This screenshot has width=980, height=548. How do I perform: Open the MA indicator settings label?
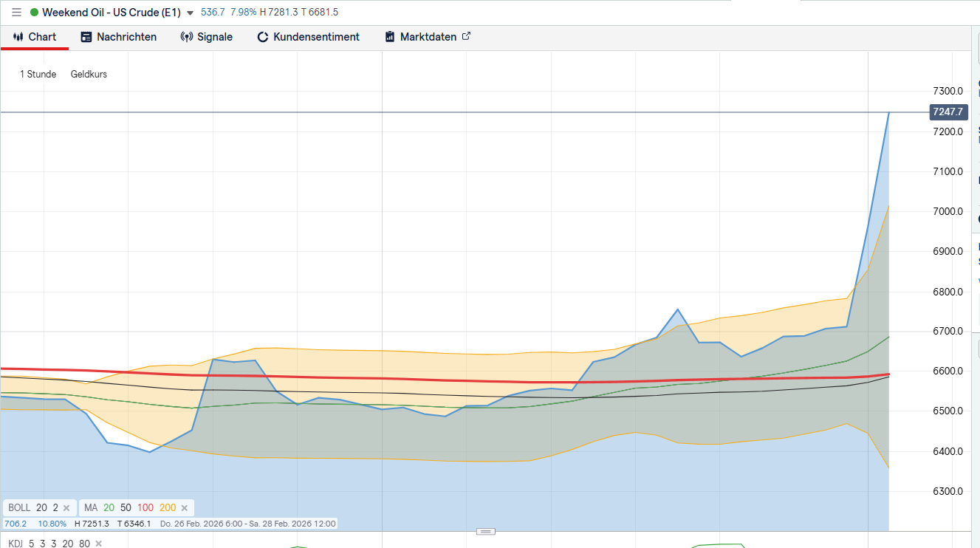pyautogui.click(x=91, y=508)
